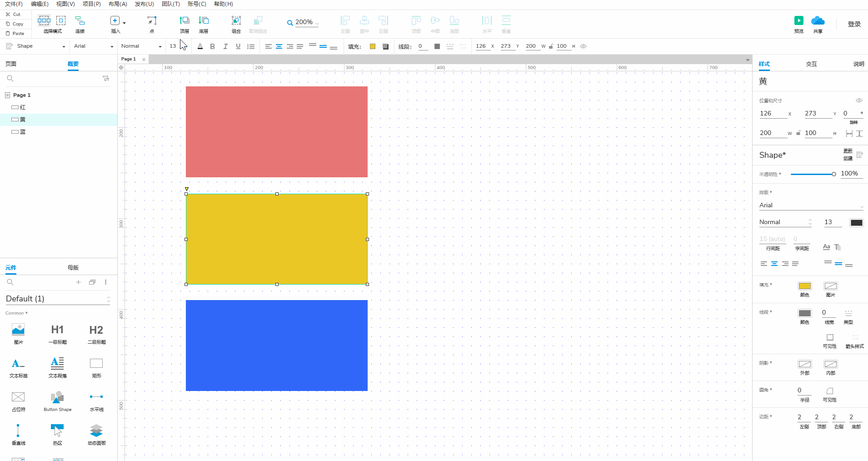Screen dimensions: 868x461
Task: Switch to the 交互 tab
Action: pyautogui.click(x=811, y=64)
